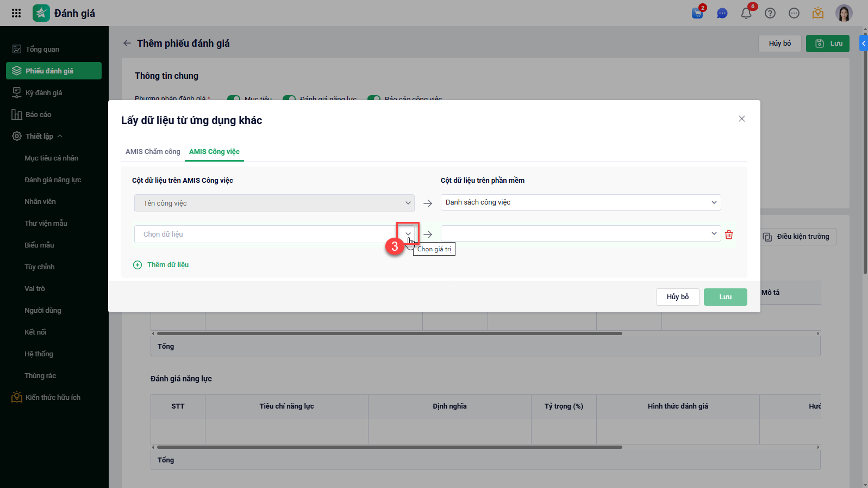Screen dimensions: 868x488
Task: Collapse the Thiết lập sidebar section
Action: pyautogui.click(x=60, y=136)
